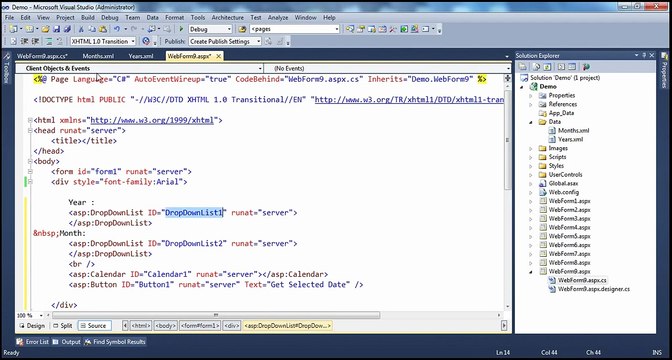Switch to Design view
Screen dimensions: 672x360
click(32, 326)
